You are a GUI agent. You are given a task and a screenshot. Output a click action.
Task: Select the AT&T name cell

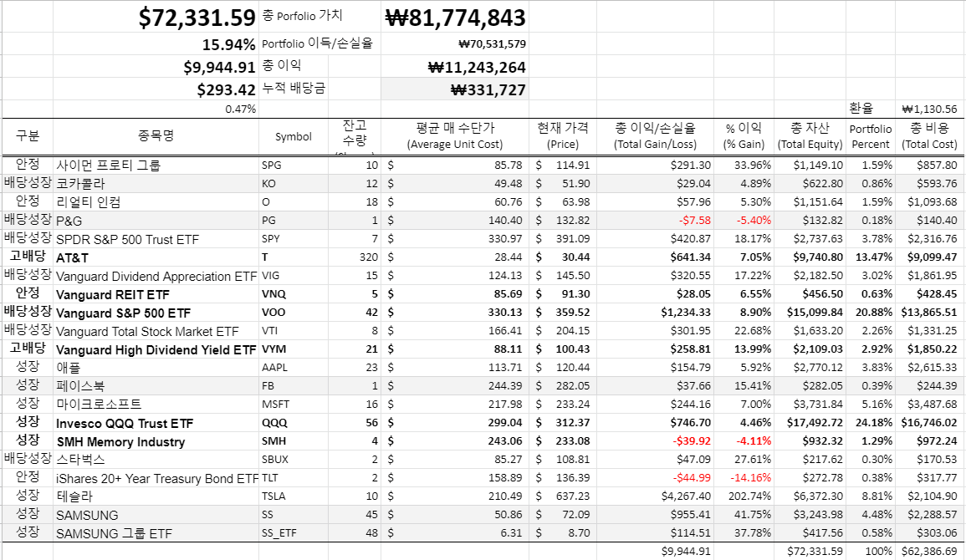(x=156, y=257)
